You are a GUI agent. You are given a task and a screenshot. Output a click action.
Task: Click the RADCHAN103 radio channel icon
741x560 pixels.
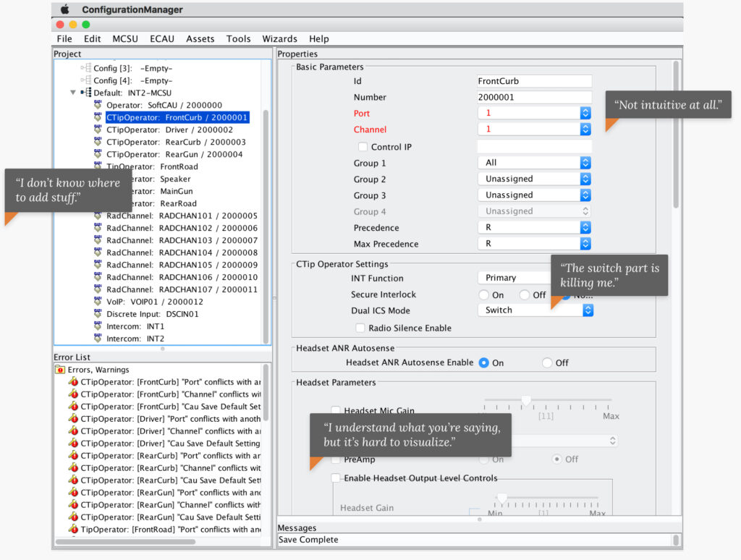98,240
